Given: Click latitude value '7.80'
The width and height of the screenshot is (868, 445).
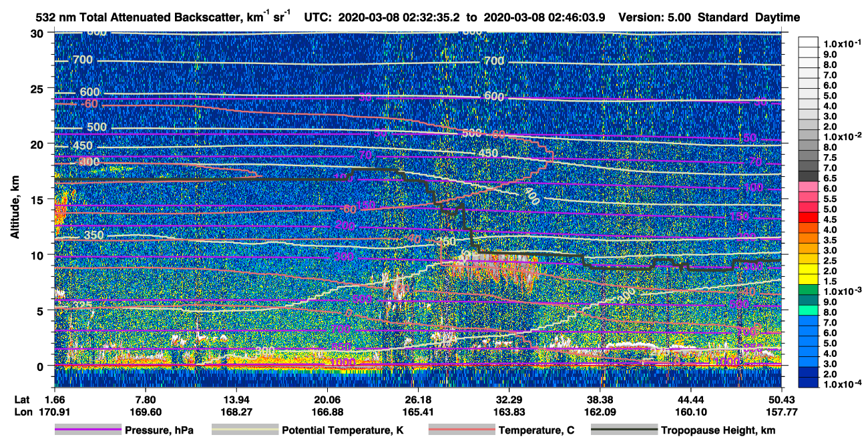Looking at the screenshot, I should (146, 400).
